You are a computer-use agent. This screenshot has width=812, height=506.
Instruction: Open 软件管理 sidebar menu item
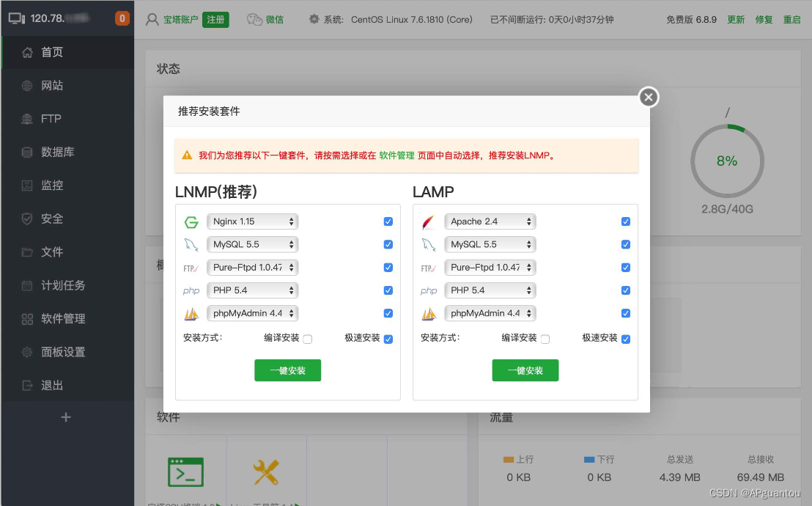pyautogui.click(x=67, y=319)
